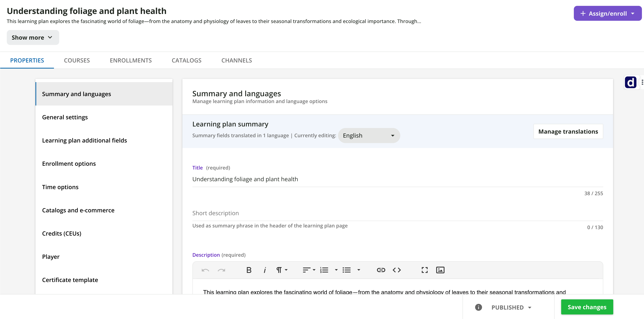Insert an image into description
The height and width of the screenshot is (319, 644).
[440, 270]
